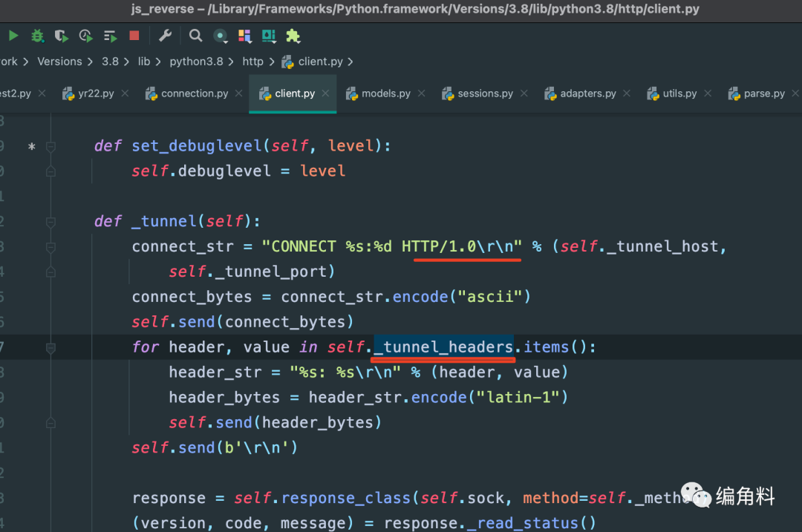
Task: Click the green puzzle plugin icon
Action: point(293,36)
